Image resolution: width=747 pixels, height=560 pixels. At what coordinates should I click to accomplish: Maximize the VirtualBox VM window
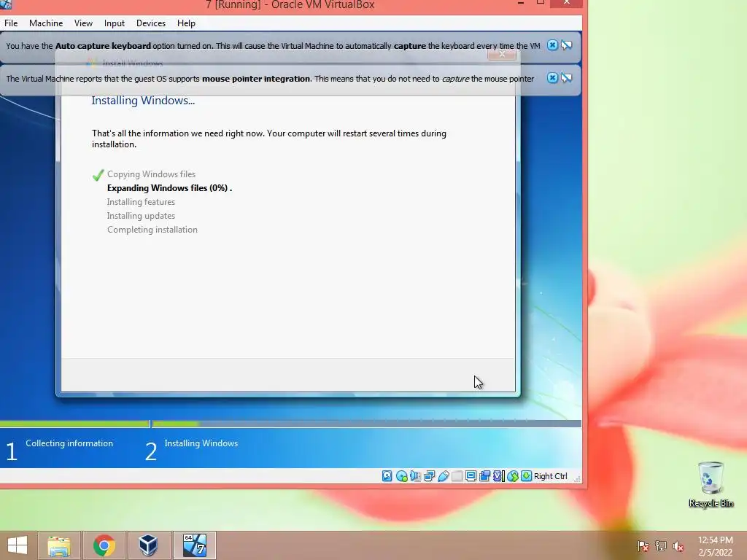coord(541,3)
